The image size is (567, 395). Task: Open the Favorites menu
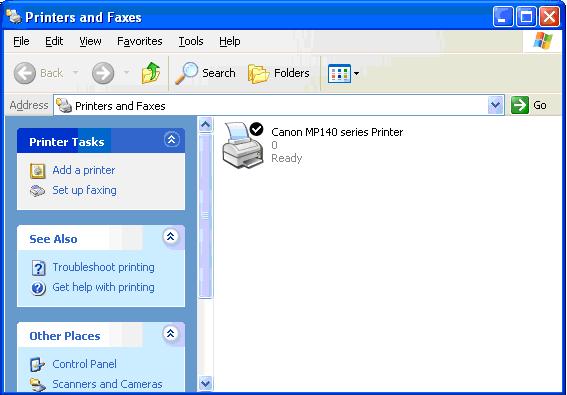pyautogui.click(x=140, y=41)
